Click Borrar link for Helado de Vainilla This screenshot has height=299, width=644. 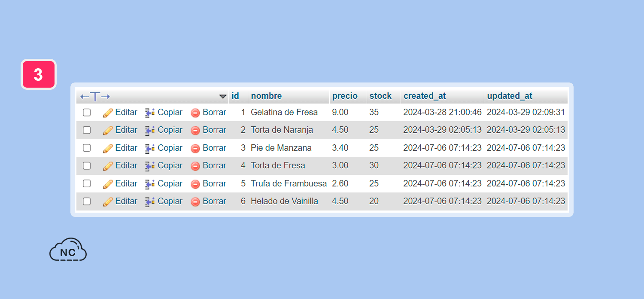point(215,201)
